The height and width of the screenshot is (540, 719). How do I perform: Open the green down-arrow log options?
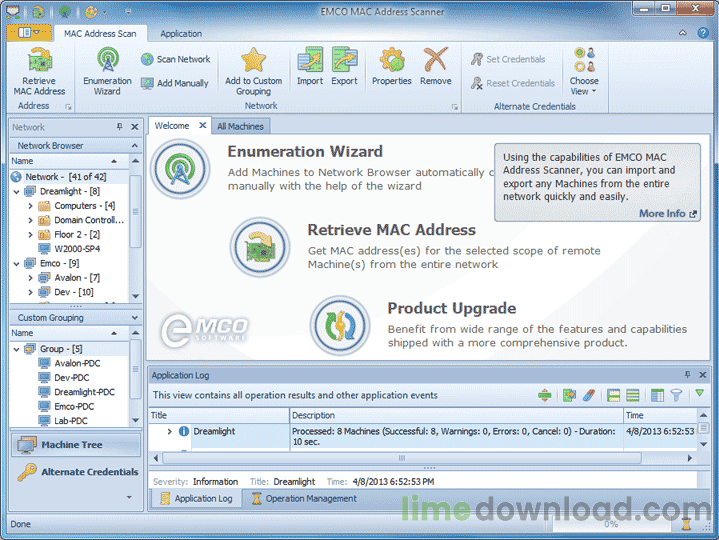point(699,393)
